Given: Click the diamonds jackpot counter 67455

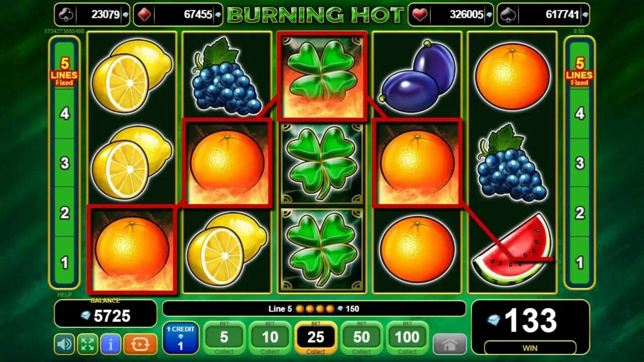Looking at the screenshot, I should [178, 15].
